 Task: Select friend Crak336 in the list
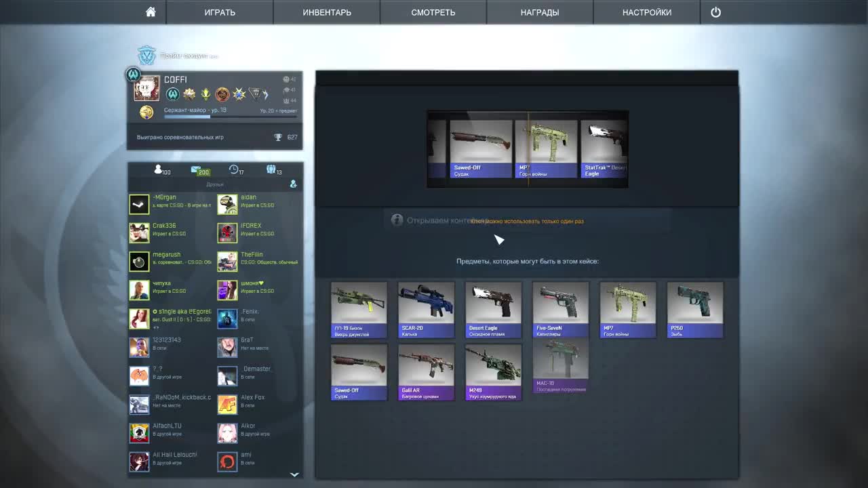tap(171, 232)
